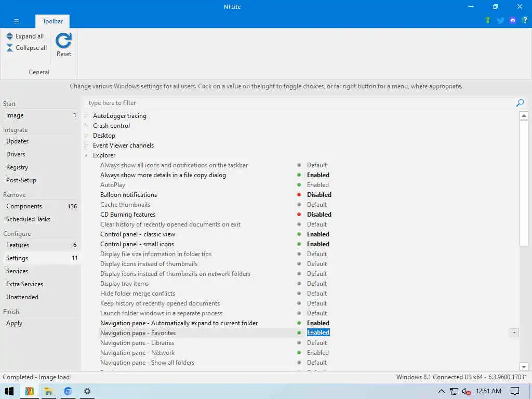The image size is (532, 399).
Task: Open the Windows Start button
Action: click(9, 391)
